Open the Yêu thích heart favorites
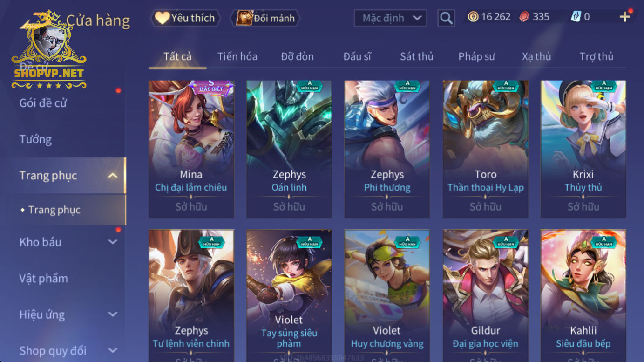 tap(163, 18)
